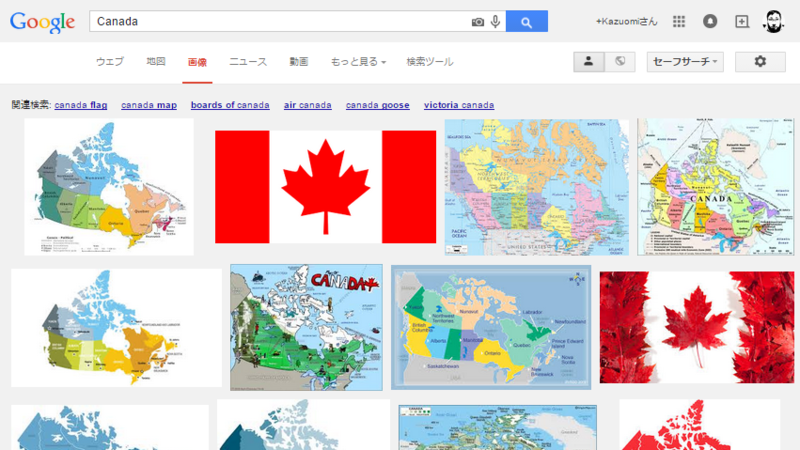This screenshot has width=800, height=450.
Task: Open settings gear menu
Action: pyautogui.click(x=760, y=62)
